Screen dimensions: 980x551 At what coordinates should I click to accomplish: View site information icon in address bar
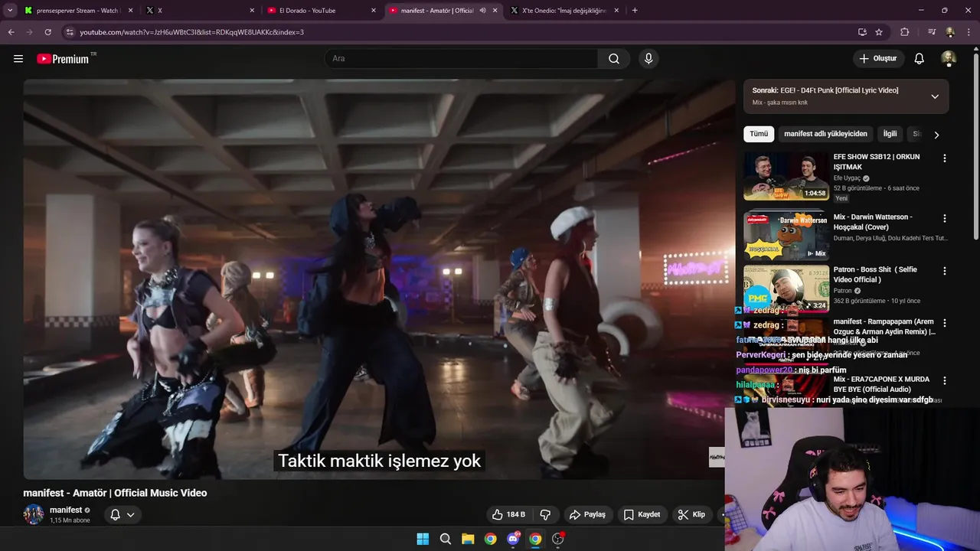coord(70,32)
